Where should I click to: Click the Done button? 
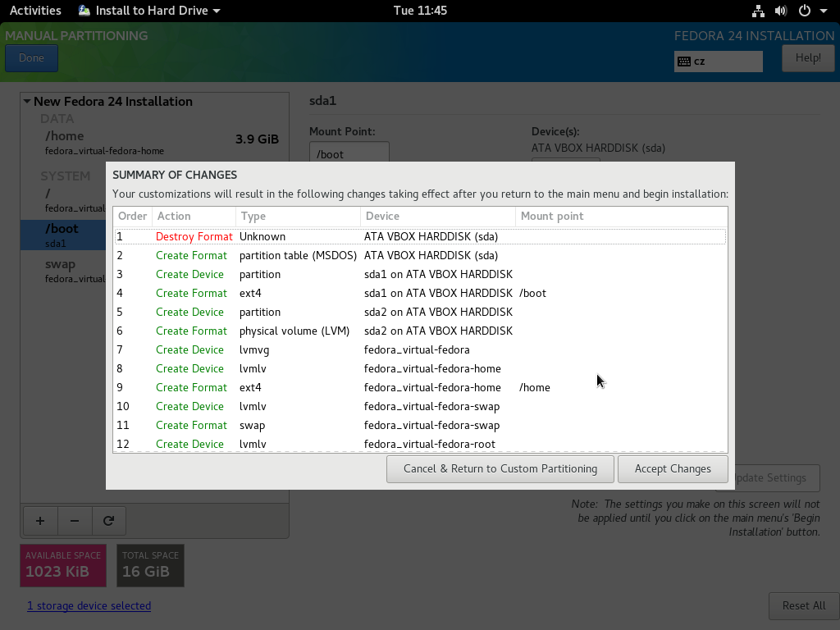[x=32, y=58]
